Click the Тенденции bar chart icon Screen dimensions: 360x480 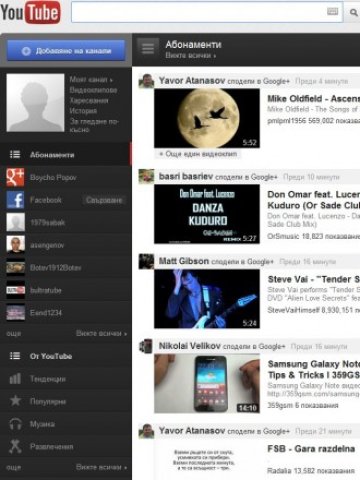[15, 378]
